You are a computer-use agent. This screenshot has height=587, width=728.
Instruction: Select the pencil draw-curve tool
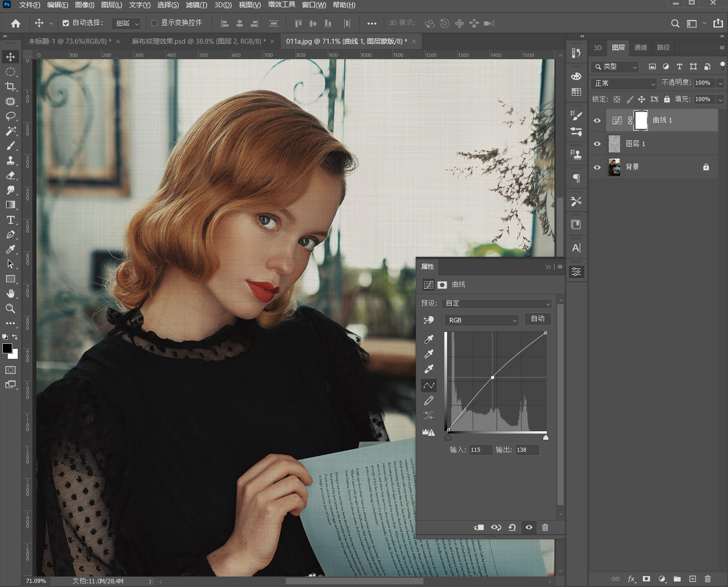point(429,401)
